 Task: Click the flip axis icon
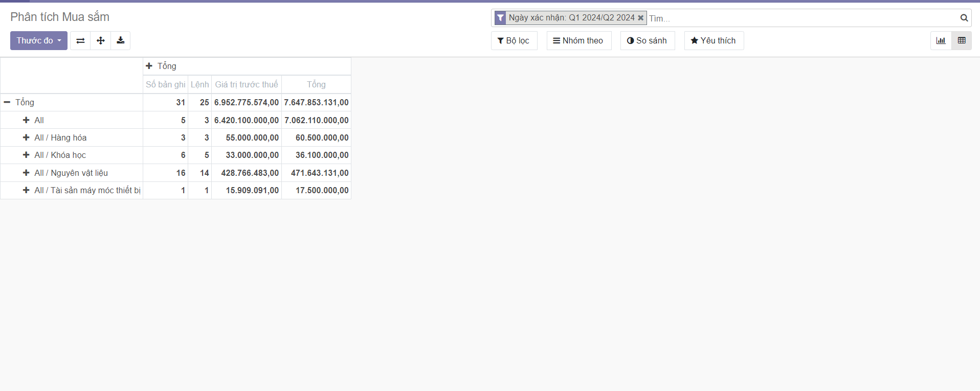[80, 41]
